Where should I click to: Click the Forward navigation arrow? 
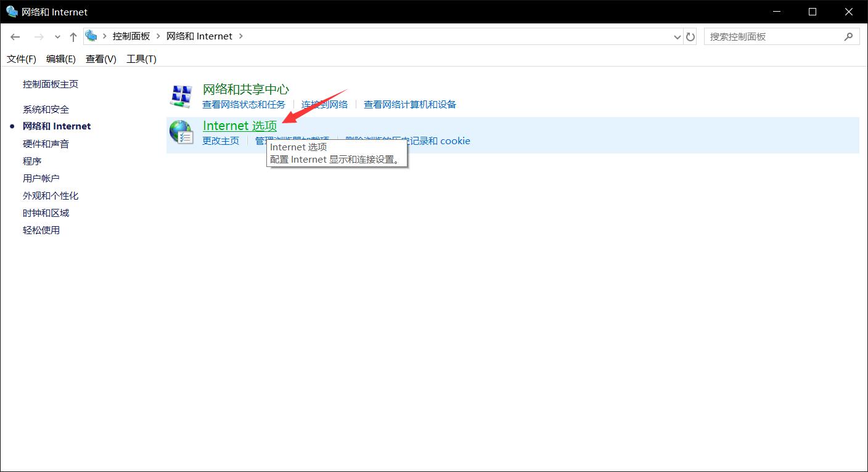coord(39,37)
